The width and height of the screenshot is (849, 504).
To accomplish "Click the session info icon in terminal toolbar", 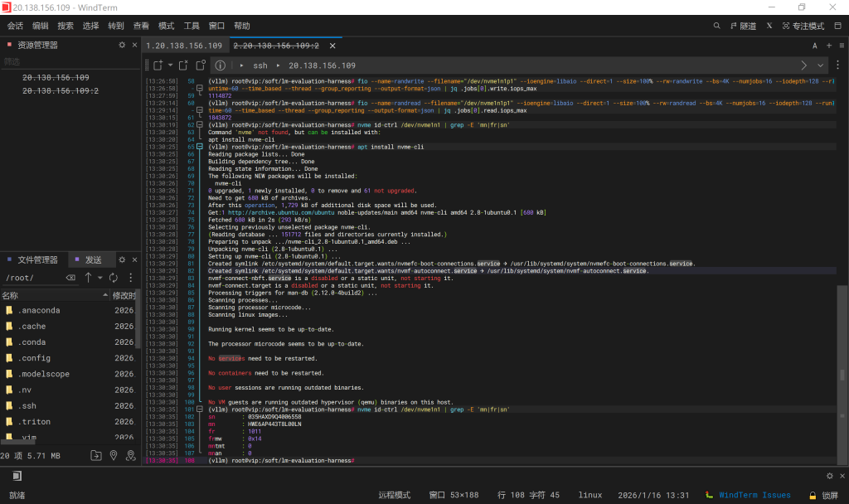I will tap(221, 65).
